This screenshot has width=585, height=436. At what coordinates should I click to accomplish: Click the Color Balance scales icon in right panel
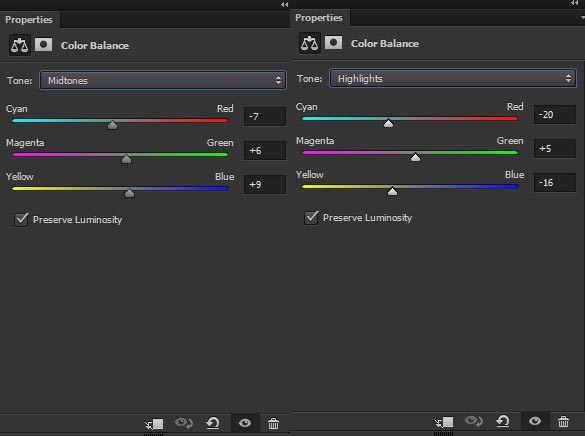pos(309,43)
